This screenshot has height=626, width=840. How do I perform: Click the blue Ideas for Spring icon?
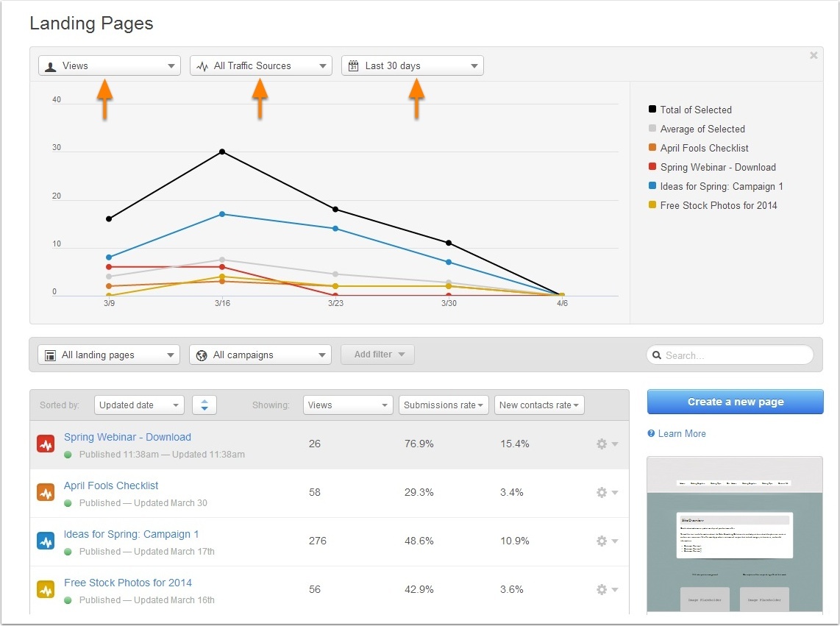pyautogui.click(x=46, y=541)
